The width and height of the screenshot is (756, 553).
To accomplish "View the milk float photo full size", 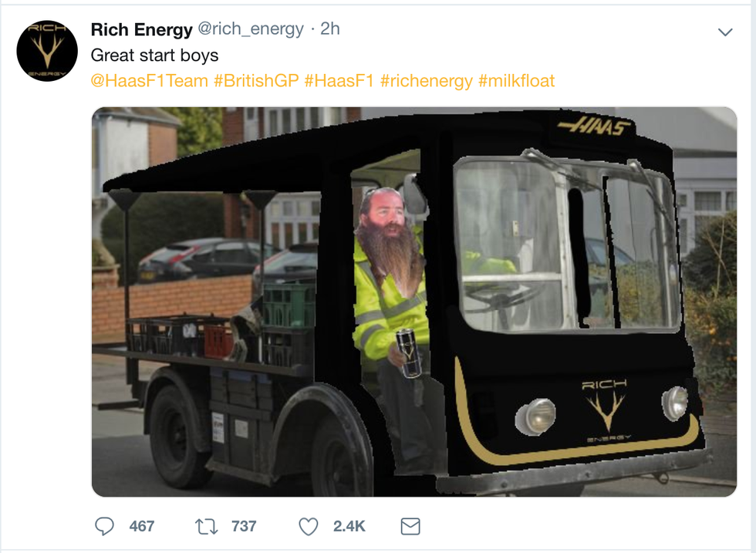I will point(414,302).
